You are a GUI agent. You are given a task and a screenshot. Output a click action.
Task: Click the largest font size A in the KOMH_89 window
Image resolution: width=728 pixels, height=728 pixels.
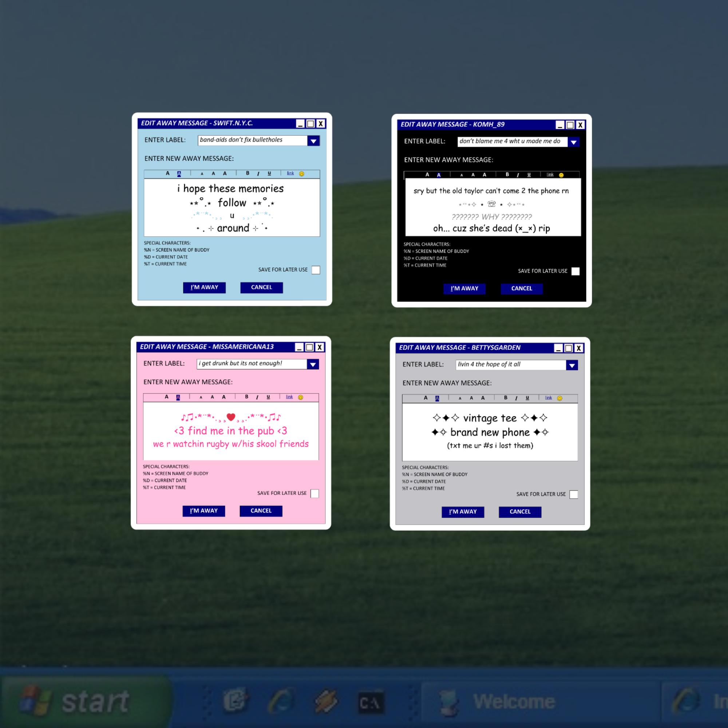point(484,174)
